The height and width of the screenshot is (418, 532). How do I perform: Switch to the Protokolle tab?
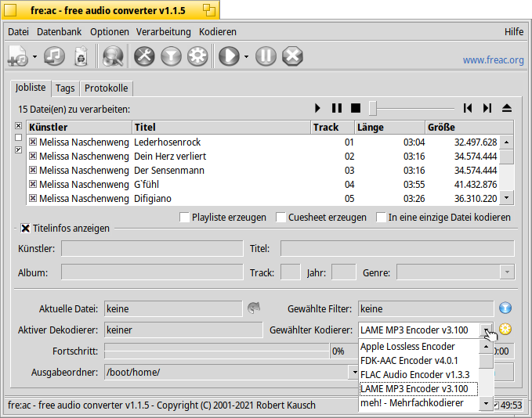(107, 88)
